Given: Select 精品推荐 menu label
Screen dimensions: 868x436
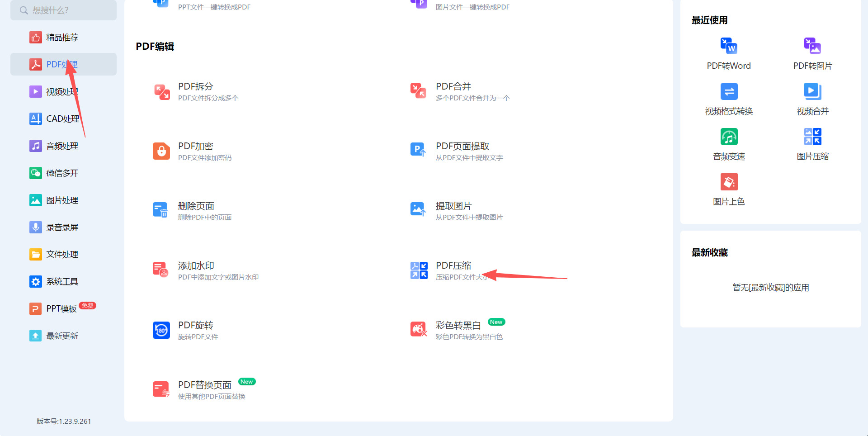Looking at the screenshot, I should (62, 38).
